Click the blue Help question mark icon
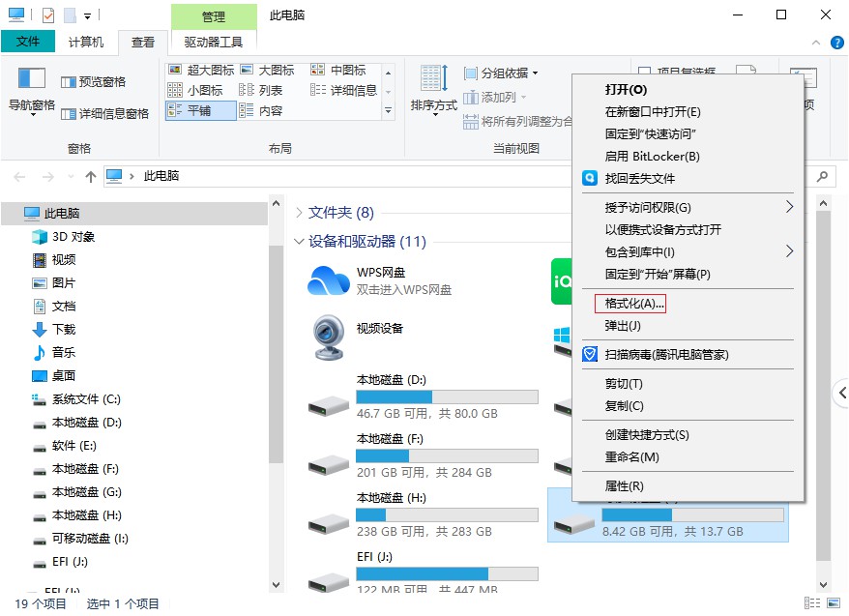 tap(835, 43)
